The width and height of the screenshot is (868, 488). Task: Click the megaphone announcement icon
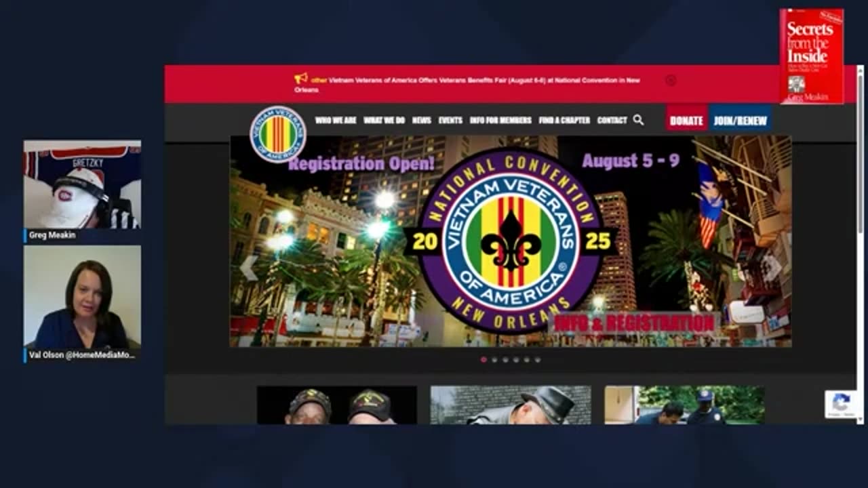point(301,79)
